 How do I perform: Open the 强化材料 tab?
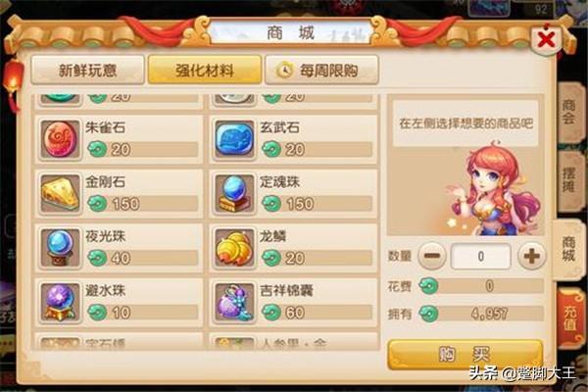pyautogui.click(x=205, y=71)
